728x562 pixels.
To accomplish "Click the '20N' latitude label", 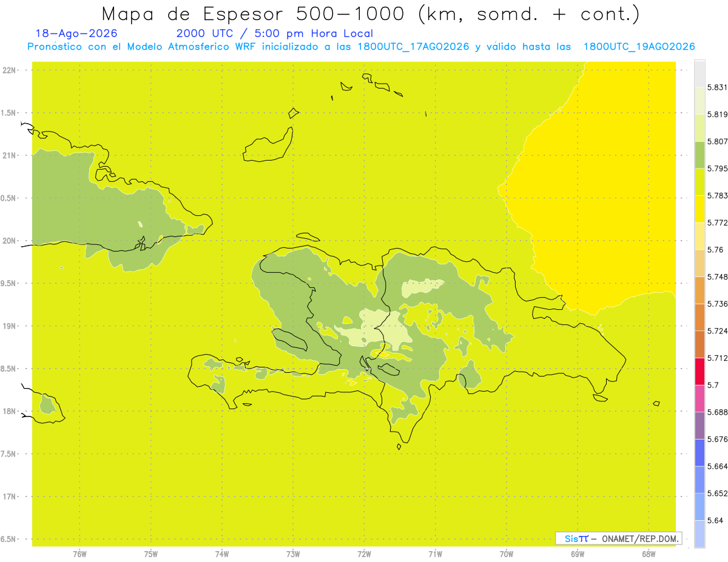I will click(x=10, y=241).
